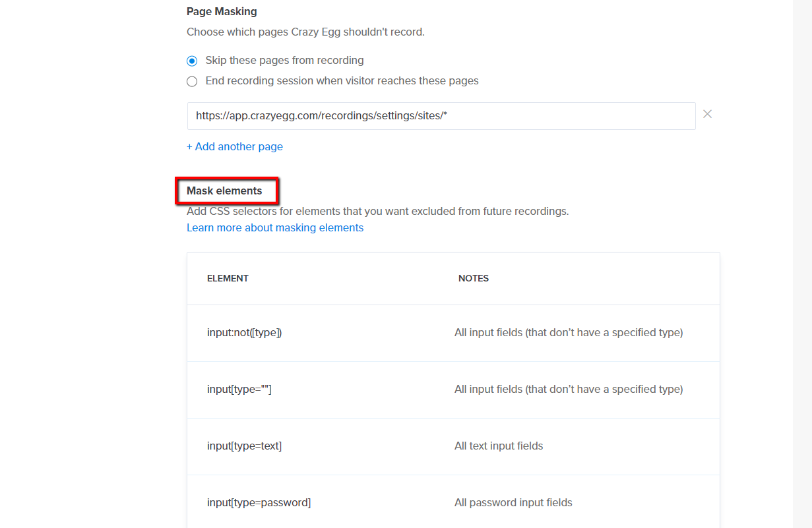The image size is (812, 528).
Task: Click the 'All password input fields' note
Action: point(513,502)
